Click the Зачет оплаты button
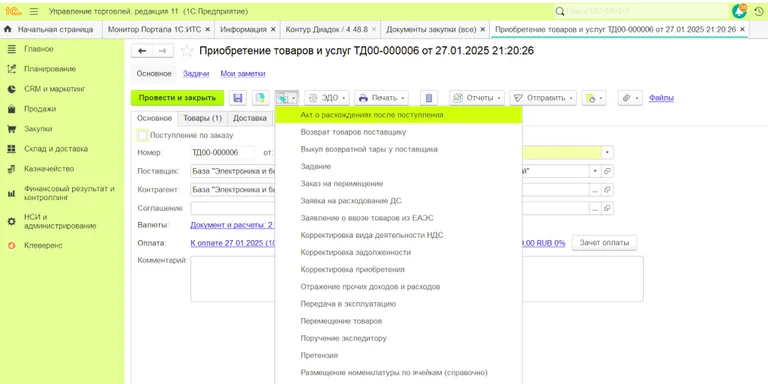Screen dimensions: 768x384 click(604, 242)
